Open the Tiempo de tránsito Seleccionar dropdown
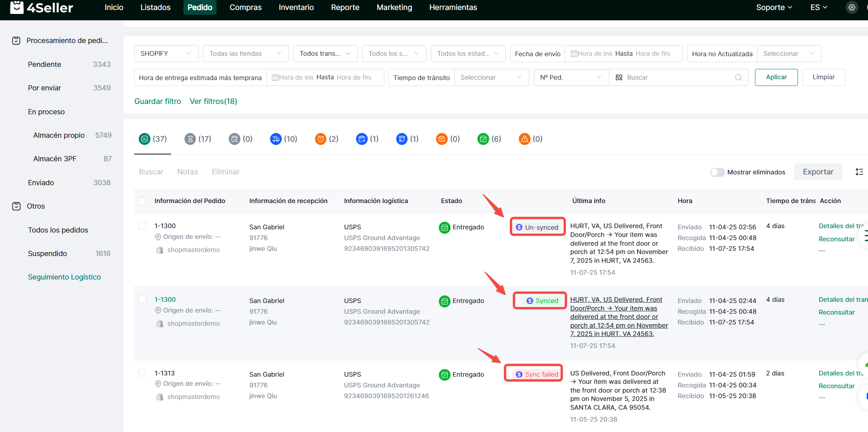The height and width of the screenshot is (432, 868). tap(491, 78)
